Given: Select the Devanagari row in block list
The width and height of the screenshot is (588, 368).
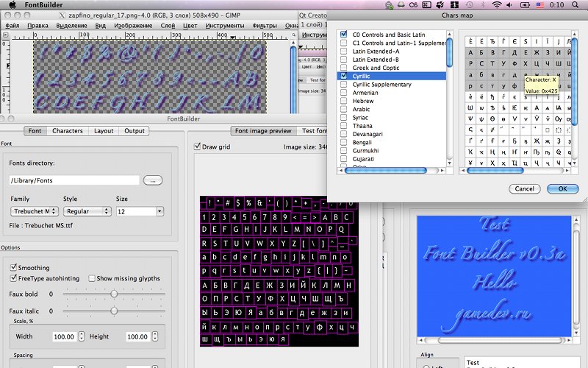Looking at the screenshot, I should pyautogui.click(x=392, y=134).
